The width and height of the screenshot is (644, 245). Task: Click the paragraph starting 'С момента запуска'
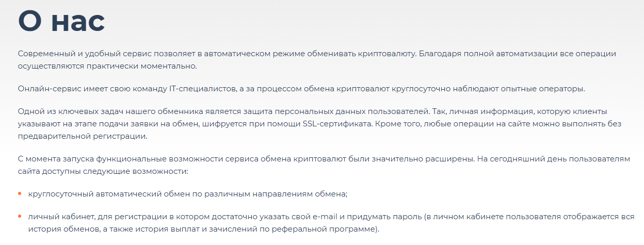click(324, 165)
